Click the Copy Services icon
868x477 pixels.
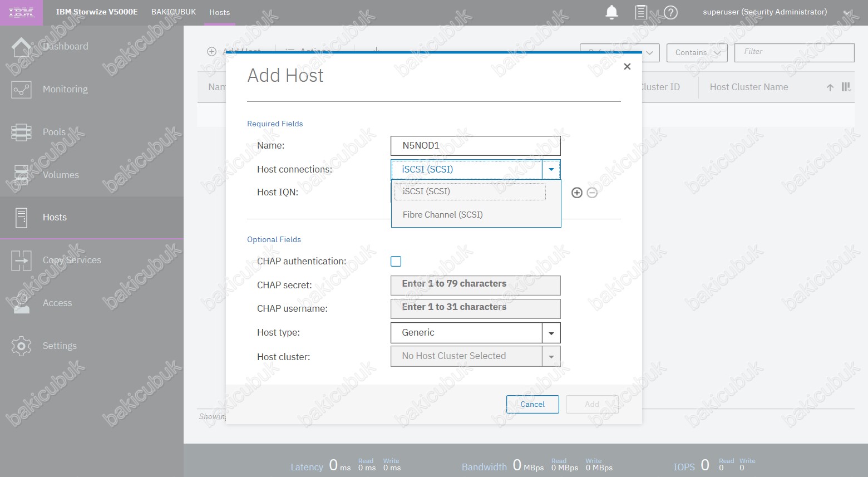pyautogui.click(x=21, y=260)
